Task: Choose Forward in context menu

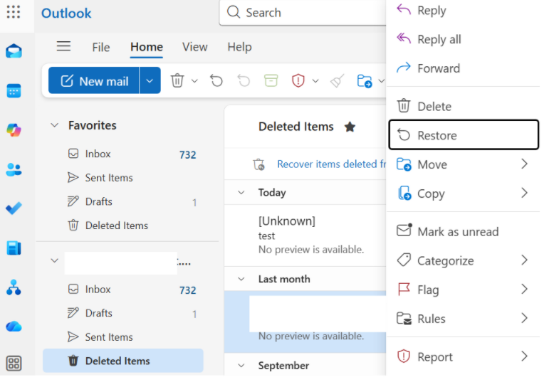Action: coord(464,68)
